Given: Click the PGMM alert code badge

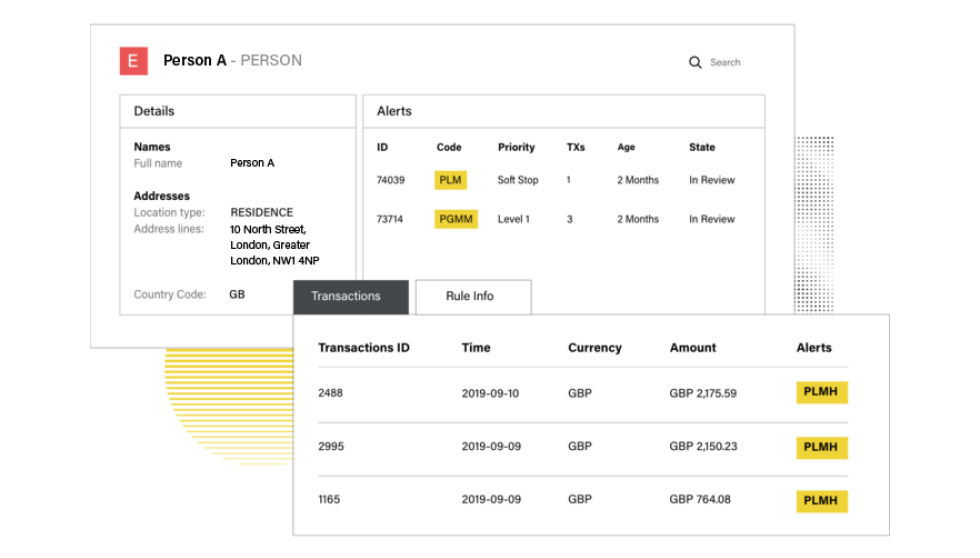Looking at the screenshot, I should pos(455,219).
